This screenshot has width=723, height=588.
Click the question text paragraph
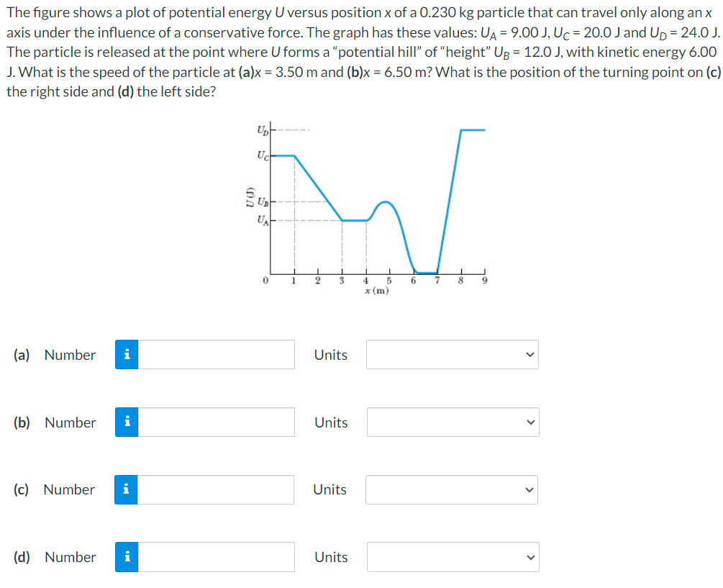[x=360, y=50]
